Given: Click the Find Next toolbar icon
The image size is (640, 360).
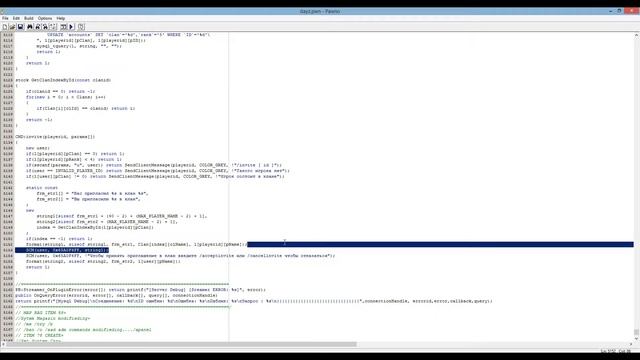Looking at the screenshot, I should point(38,27).
